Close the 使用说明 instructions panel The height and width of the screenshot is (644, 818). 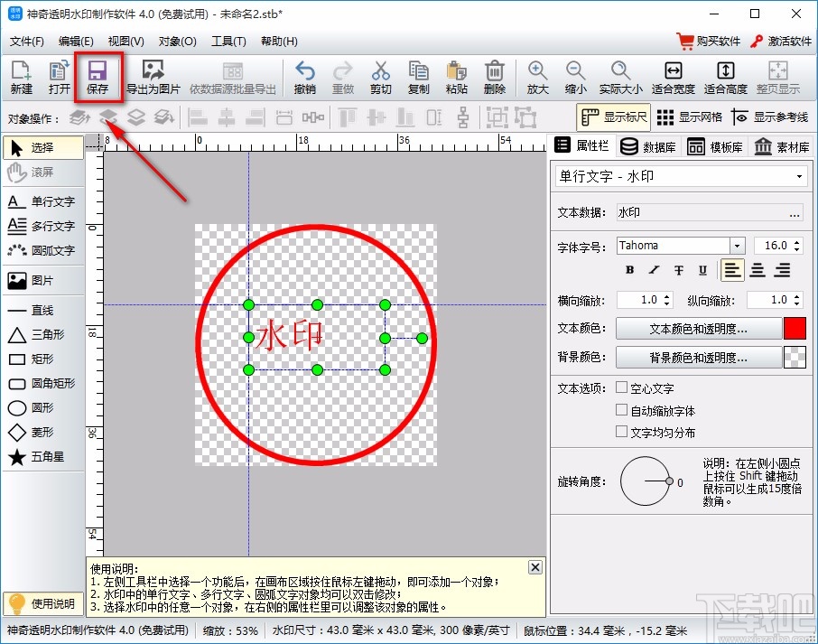535,567
